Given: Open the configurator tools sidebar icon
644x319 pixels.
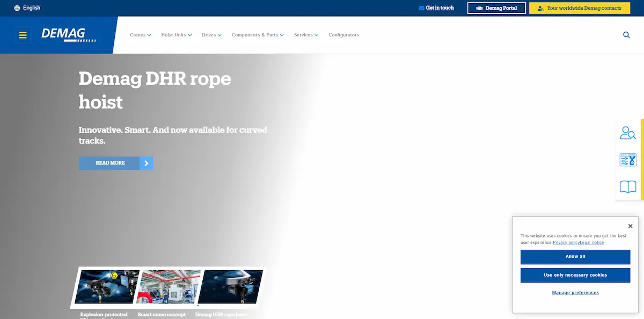Looking at the screenshot, I should click(x=627, y=160).
